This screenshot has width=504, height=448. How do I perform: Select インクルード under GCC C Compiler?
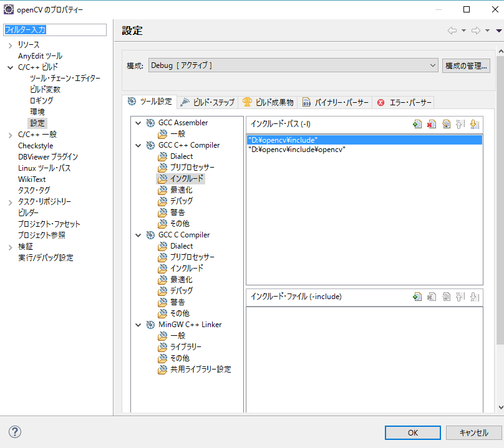click(187, 268)
